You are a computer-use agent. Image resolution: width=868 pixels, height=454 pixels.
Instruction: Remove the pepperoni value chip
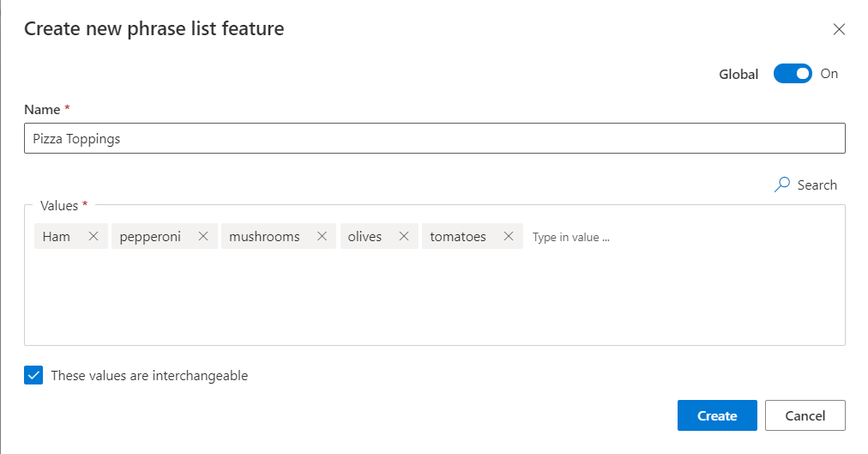203,237
